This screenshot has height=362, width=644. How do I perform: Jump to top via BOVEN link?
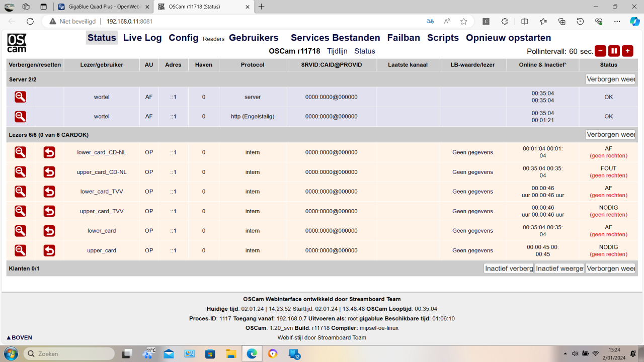tap(19, 338)
